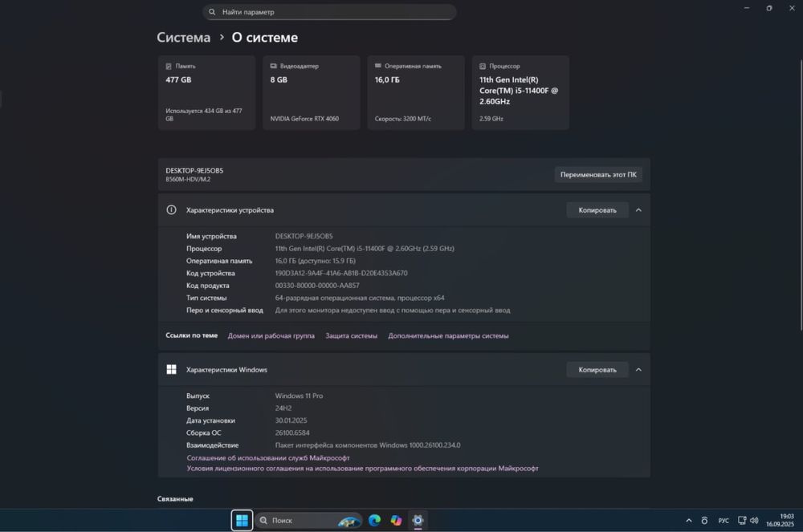Click the Windows logo beside Характеристики Windows
803x532 pixels.
click(x=172, y=369)
